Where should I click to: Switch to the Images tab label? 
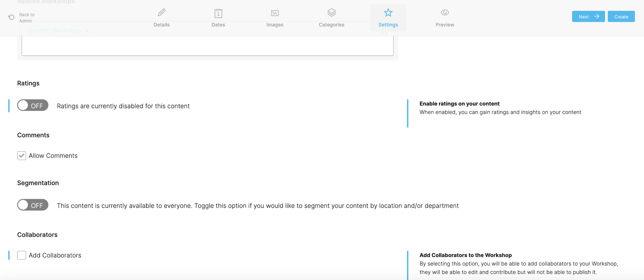click(275, 25)
